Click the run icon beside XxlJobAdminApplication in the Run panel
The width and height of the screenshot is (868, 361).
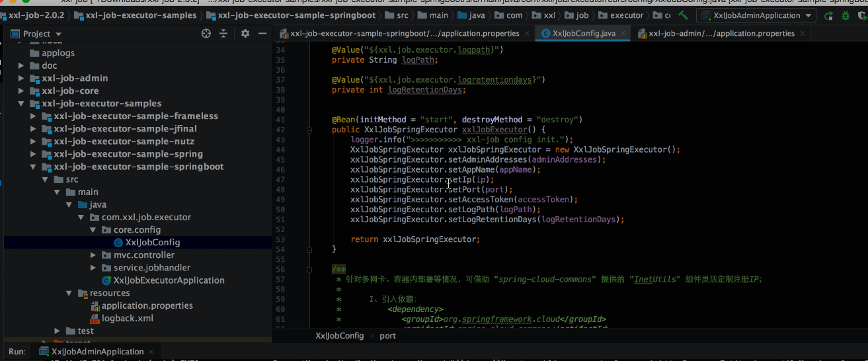(x=44, y=352)
